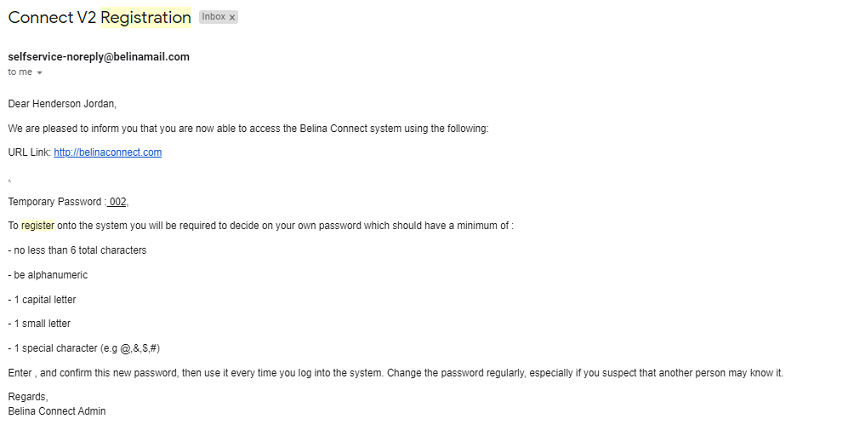The image size is (854, 442).
Task: Click the 'We are pleased to inform you' sentence
Action: click(x=248, y=128)
